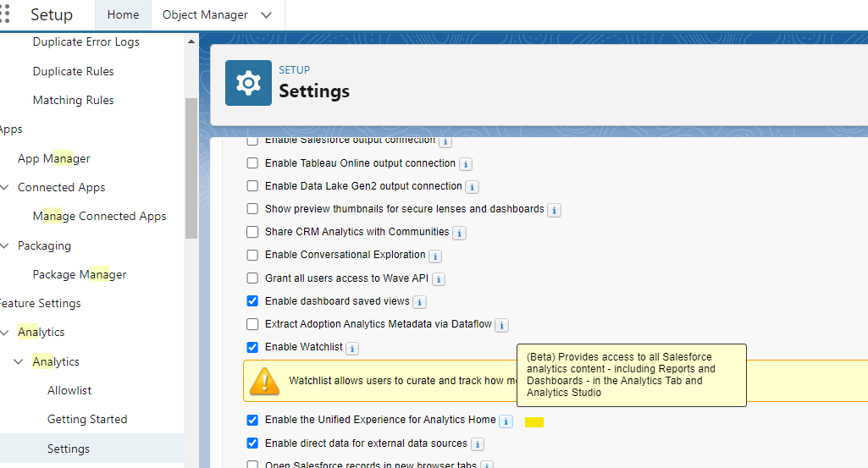Uncheck Enable Watchlist checkbox

coord(252,347)
